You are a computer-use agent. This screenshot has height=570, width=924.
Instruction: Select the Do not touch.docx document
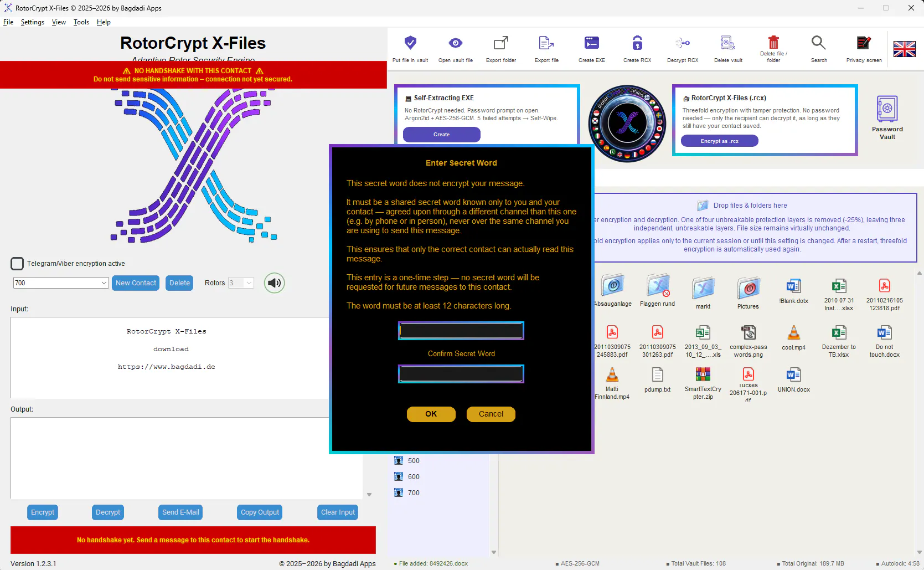[884, 341]
